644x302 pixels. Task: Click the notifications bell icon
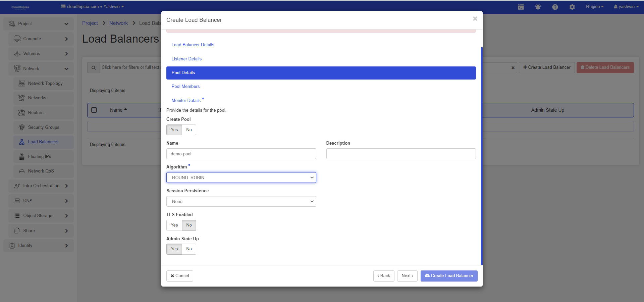[538, 7]
